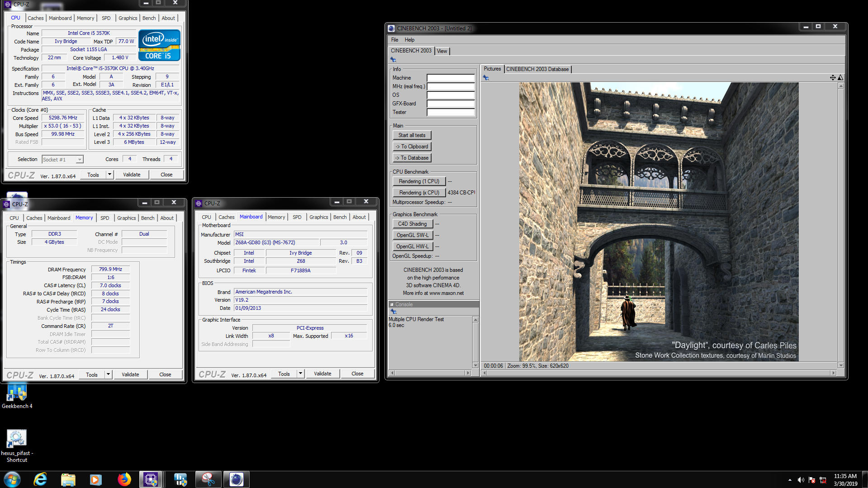Open Action Center flag icon in tray

[x=812, y=480]
